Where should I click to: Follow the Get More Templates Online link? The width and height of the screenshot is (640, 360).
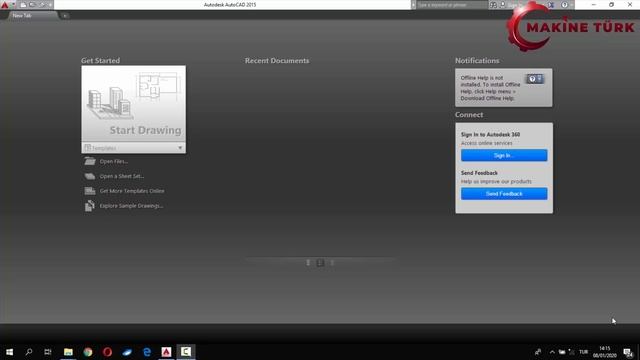tap(132, 191)
